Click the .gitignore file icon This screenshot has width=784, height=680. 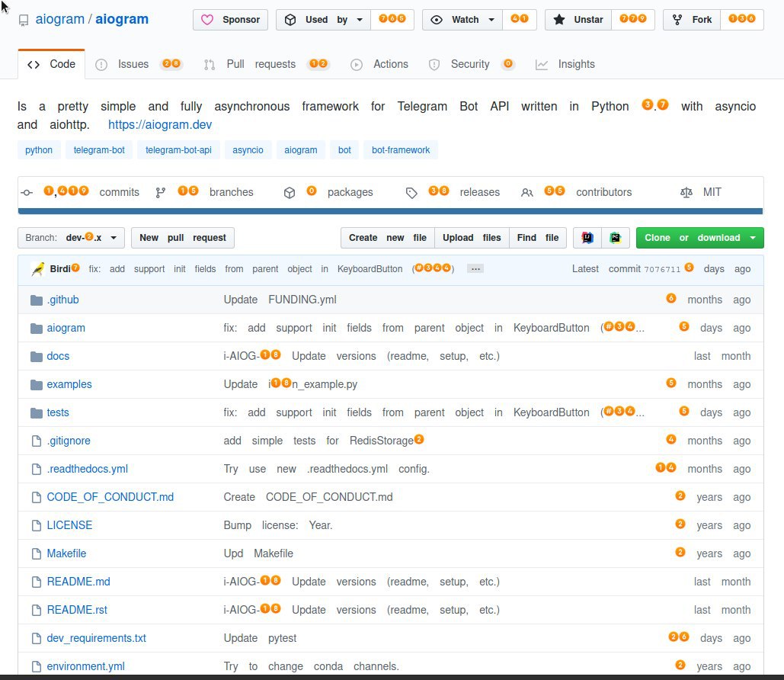37,441
